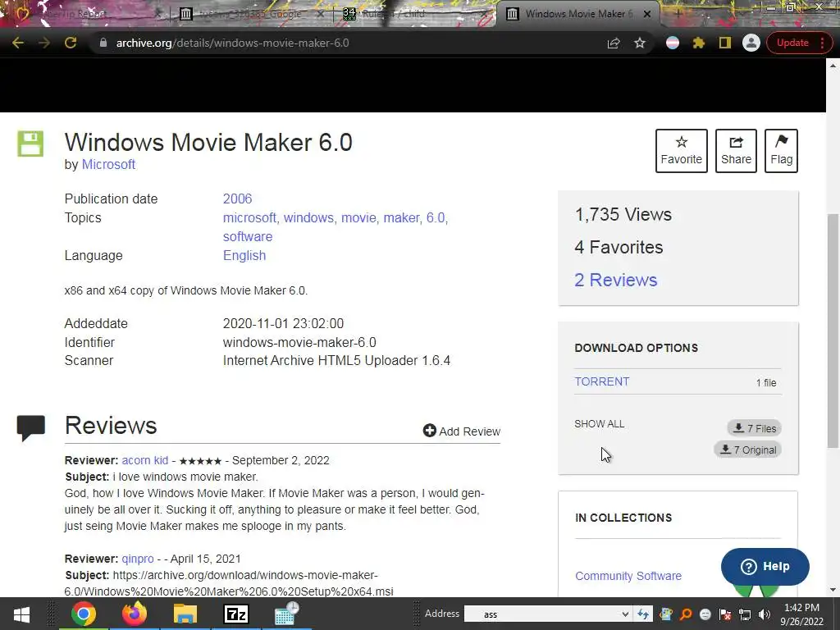
Task: Open the Windows Start menu
Action: click(x=21, y=614)
